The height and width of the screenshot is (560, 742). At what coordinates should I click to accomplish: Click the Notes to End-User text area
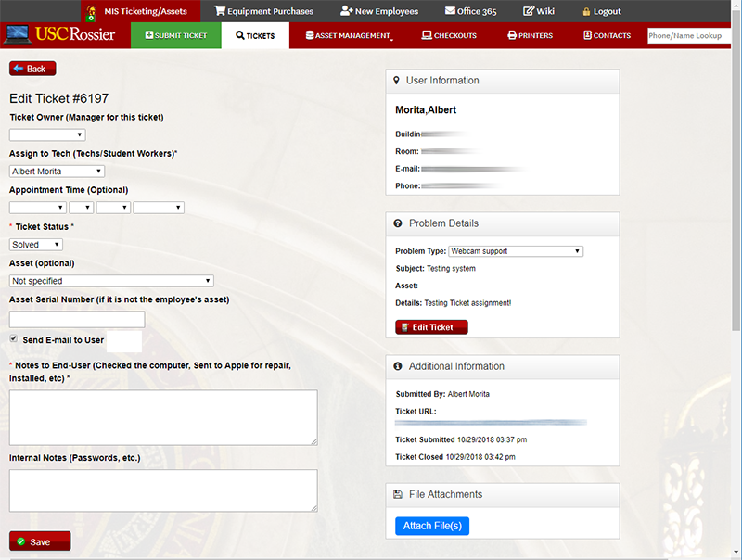click(x=163, y=416)
